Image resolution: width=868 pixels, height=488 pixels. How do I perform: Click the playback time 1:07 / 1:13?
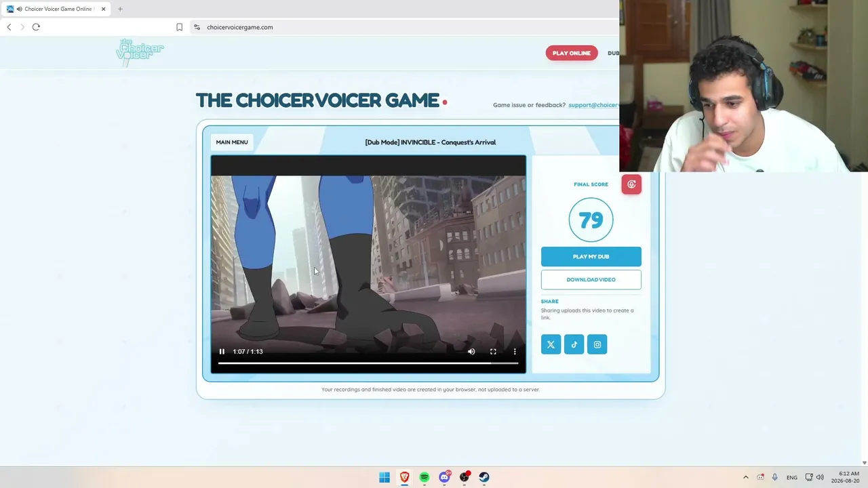[x=248, y=352]
